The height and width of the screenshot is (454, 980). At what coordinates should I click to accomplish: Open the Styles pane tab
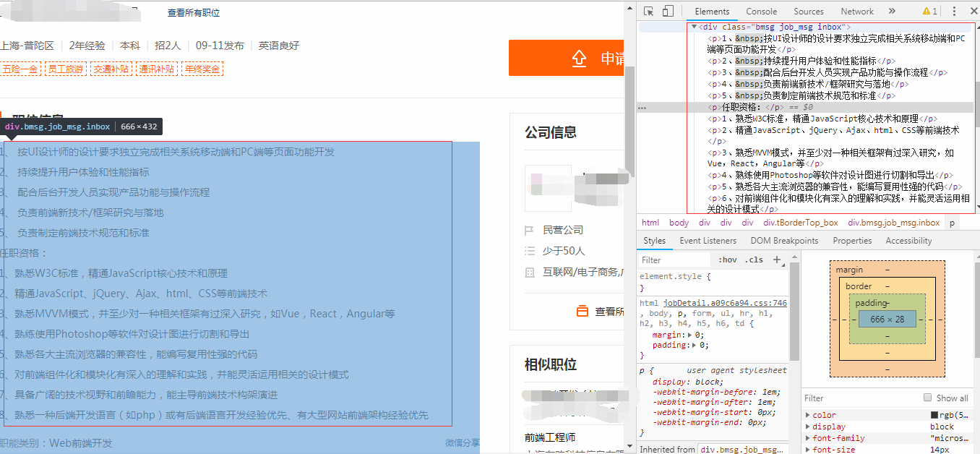coord(654,241)
